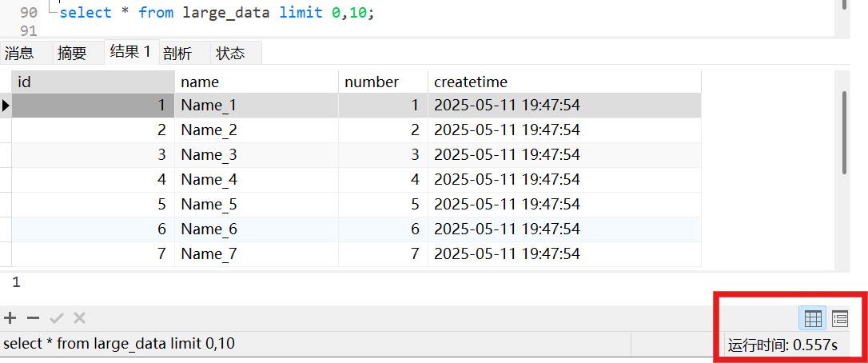Click the id column header

[93, 82]
